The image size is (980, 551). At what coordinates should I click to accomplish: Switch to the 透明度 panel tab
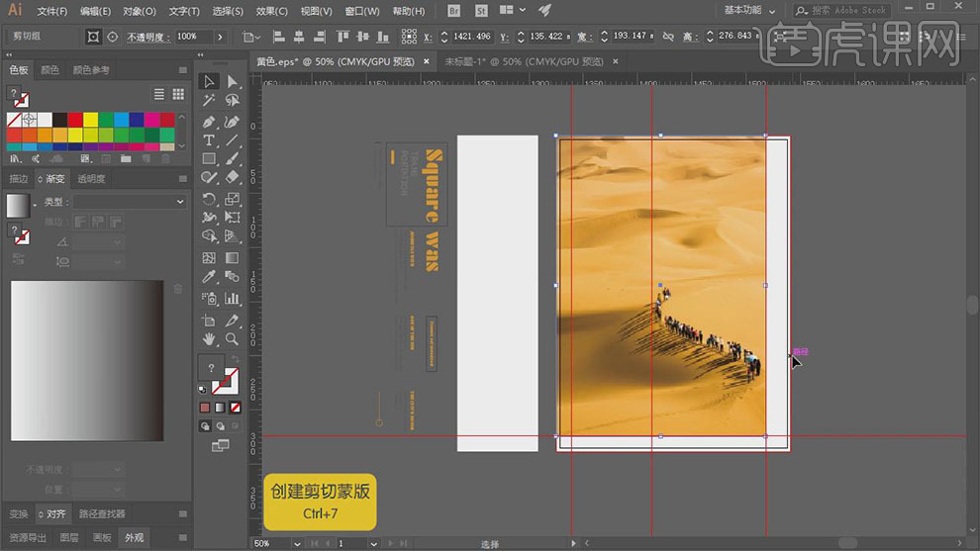[x=91, y=179]
